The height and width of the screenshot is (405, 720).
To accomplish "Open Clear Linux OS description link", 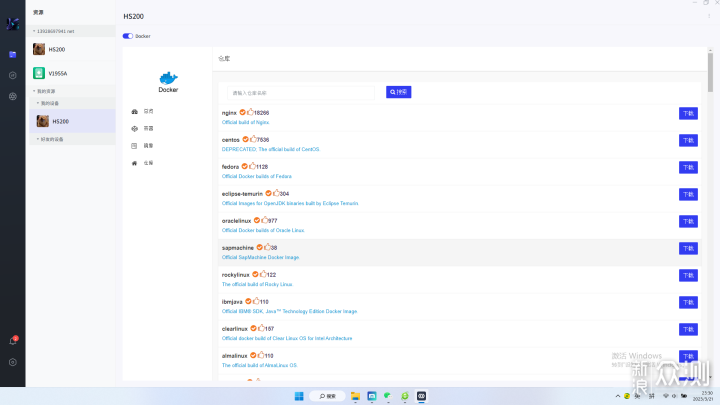I will click(287, 338).
